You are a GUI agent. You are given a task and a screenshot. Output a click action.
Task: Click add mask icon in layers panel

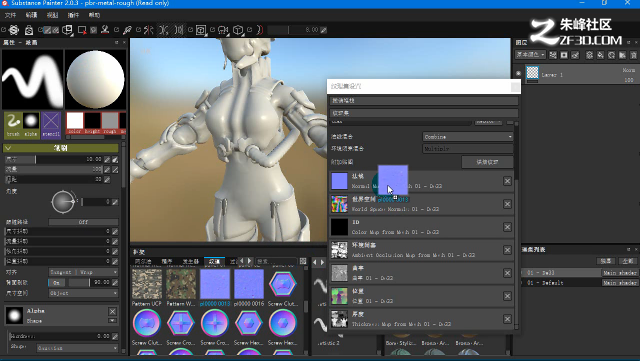coord(564,55)
